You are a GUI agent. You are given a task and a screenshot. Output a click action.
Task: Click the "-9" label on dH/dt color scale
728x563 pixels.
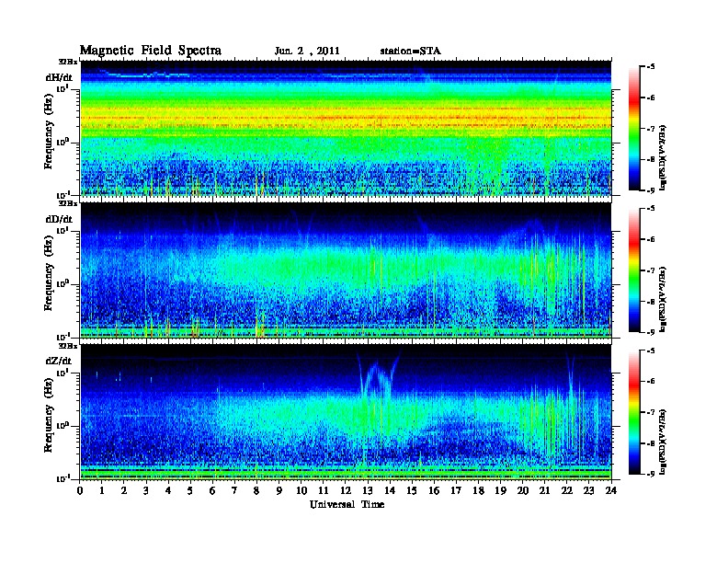click(651, 190)
